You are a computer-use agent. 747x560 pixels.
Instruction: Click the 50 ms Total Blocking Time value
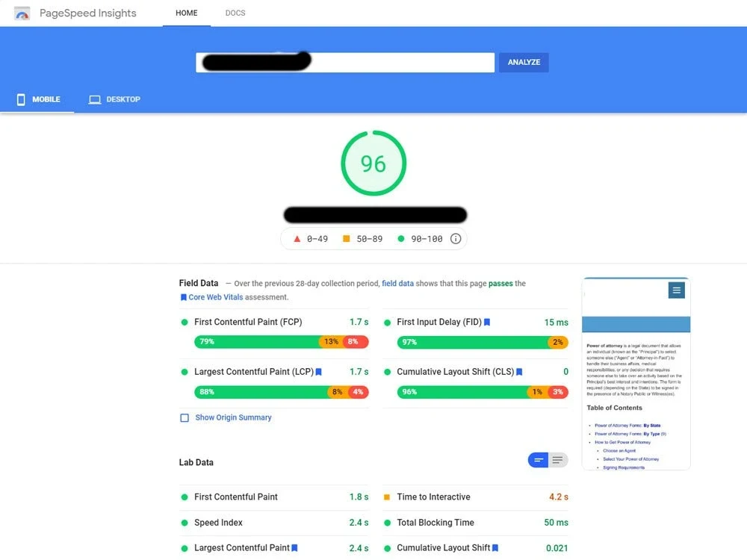click(x=556, y=523)
